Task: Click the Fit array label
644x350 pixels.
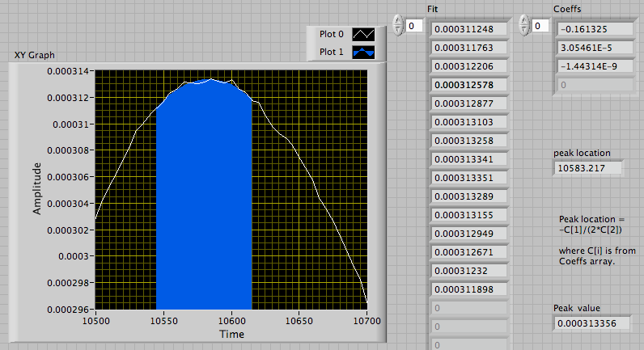Action: point(433,9)
